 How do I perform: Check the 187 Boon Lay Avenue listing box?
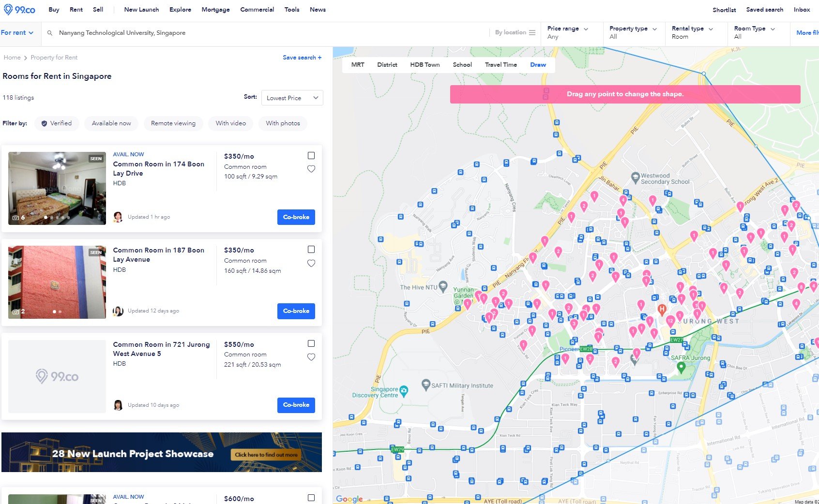click(x=311, y=250)
